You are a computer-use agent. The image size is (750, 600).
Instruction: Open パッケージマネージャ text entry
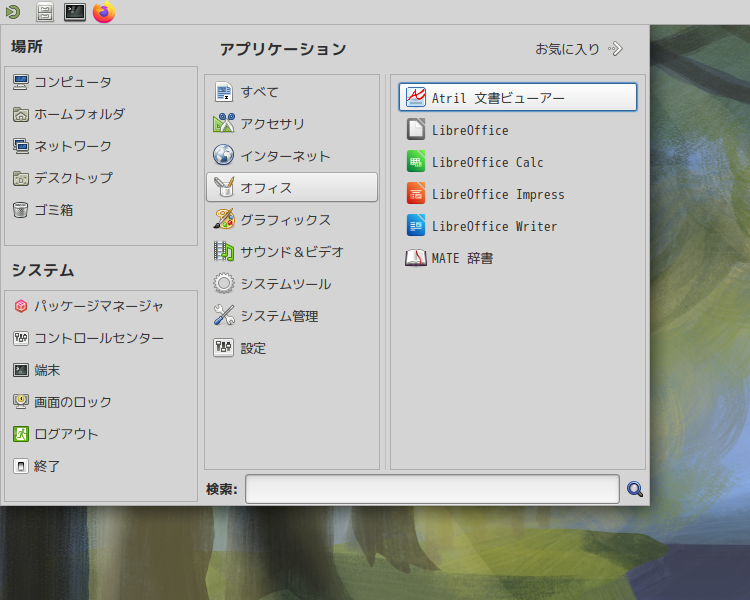click(99, 306)
